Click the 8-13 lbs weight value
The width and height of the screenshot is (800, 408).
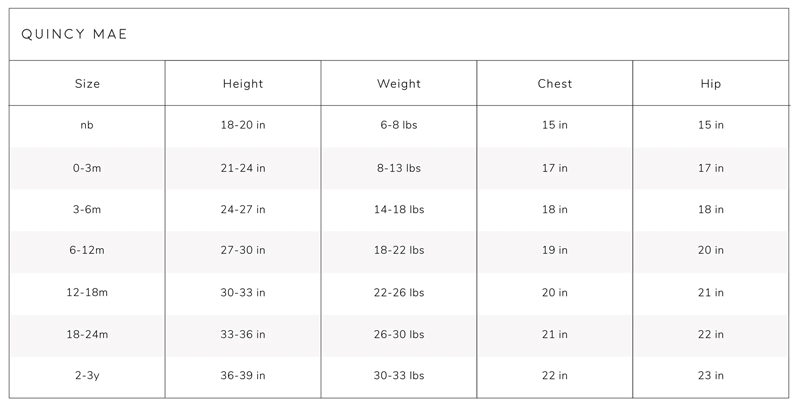(399, 168)
